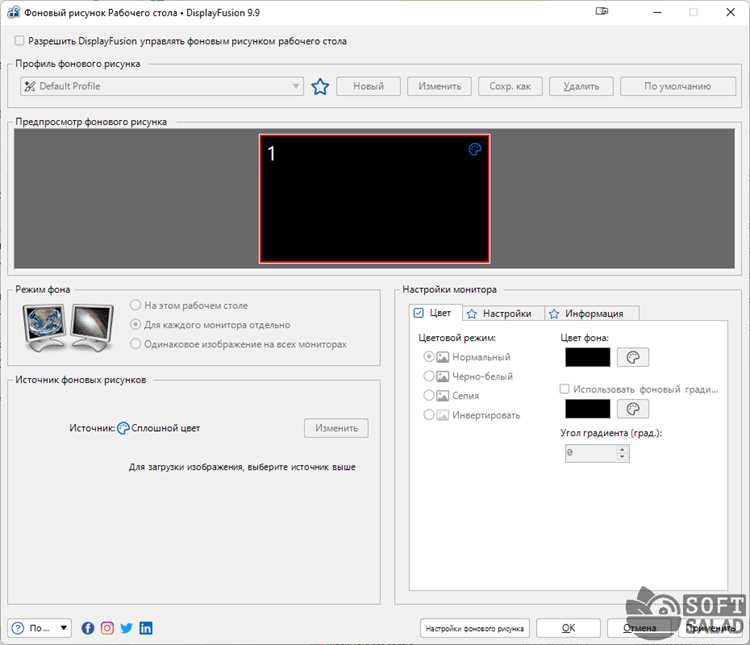Click Изменить button next to source
This screenshot has width=750, height=645.
(x=336, y=428)
